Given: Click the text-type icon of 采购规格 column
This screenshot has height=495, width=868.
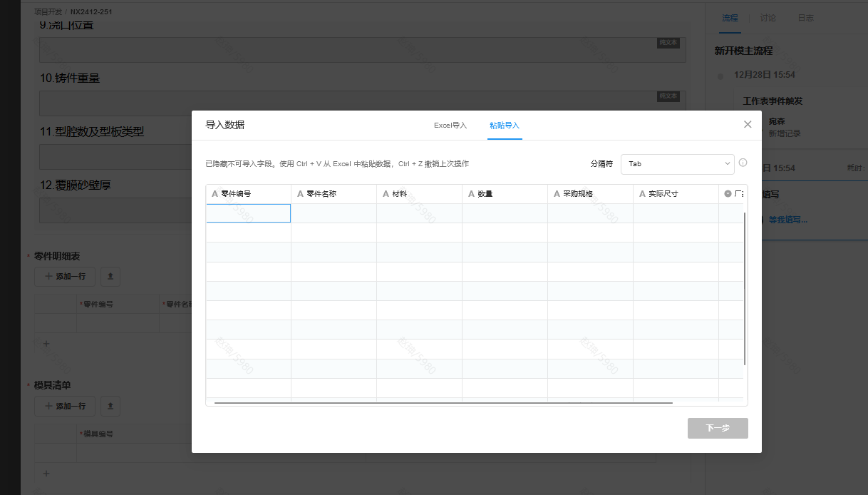Looking at the screenshot, I should coord(557,194).
